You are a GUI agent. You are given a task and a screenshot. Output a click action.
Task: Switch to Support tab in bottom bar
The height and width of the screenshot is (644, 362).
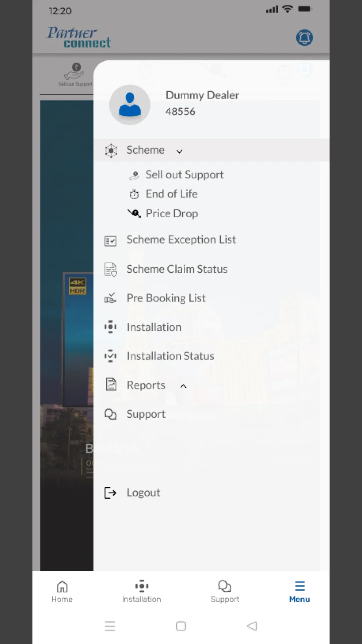(x=225, y=591)
